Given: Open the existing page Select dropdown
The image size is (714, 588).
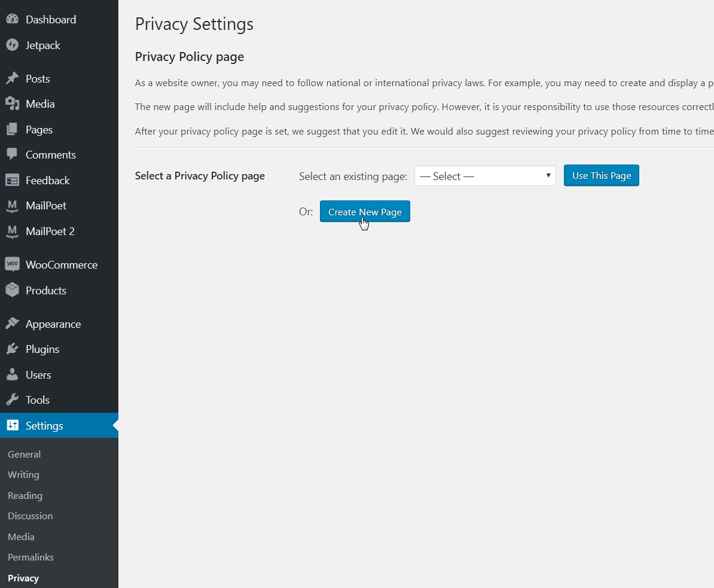Looking at the screenshot, I should click(485, 176).
